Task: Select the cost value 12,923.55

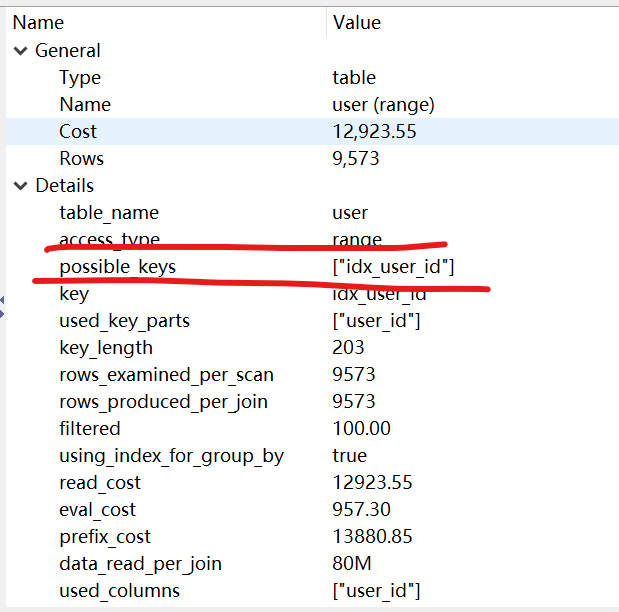Action: 374,132
